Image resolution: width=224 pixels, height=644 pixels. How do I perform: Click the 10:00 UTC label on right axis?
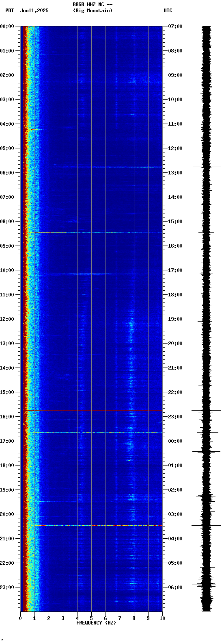(175, 100)
